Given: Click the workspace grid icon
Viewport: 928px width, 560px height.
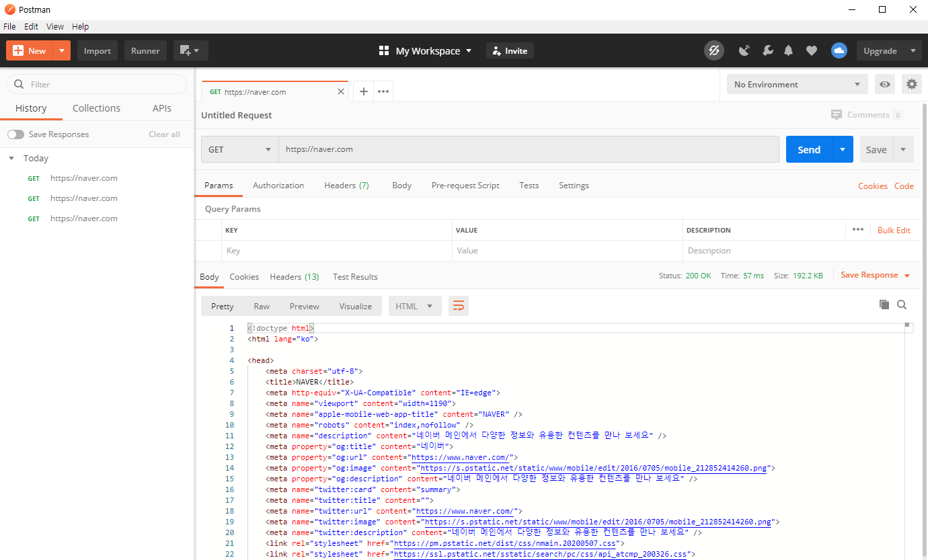Looking at the screenshot, I should (384, 50).
